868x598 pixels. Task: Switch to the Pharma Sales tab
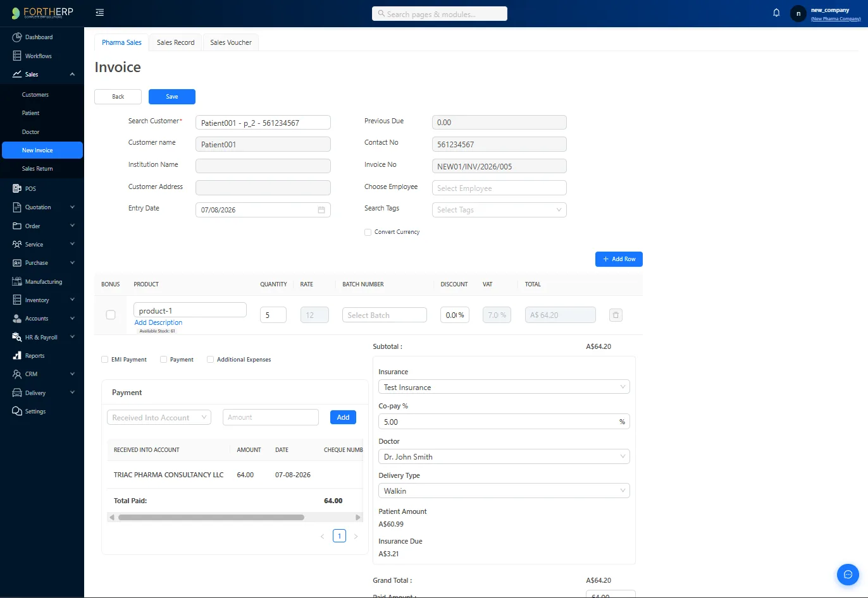click(x=121, y=42)
